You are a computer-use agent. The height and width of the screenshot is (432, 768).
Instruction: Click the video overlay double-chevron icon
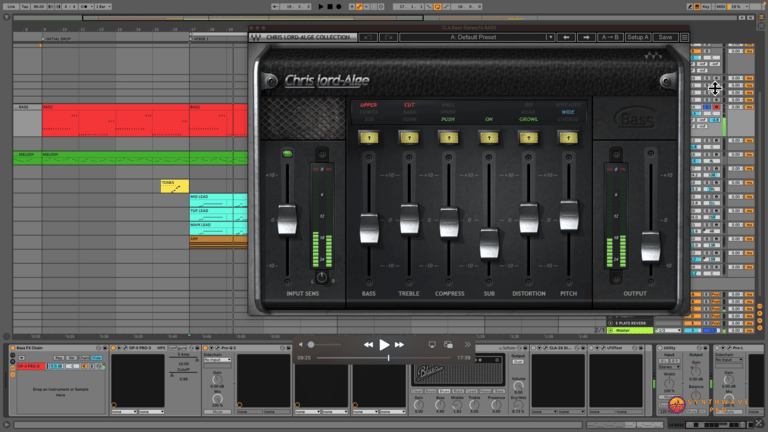tap(468, 345)
